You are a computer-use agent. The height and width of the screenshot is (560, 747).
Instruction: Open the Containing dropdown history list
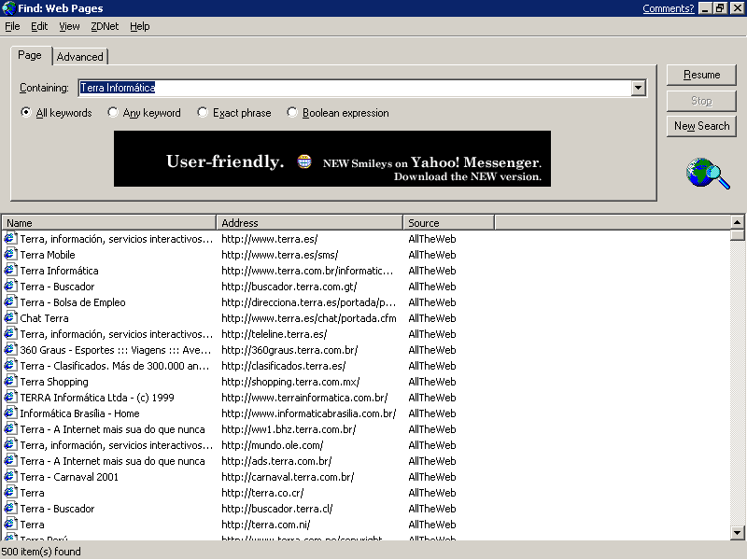(x=639, y=88)
